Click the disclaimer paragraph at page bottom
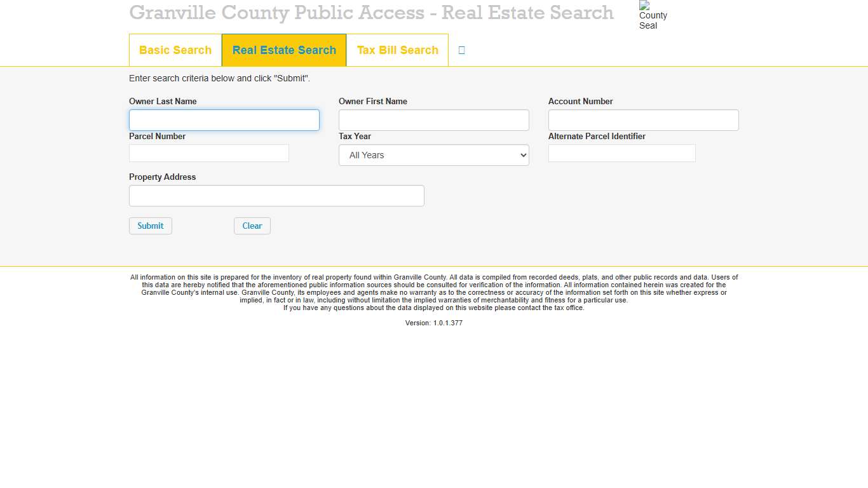This screenshot has width=868, height=488. pos(434,292)
